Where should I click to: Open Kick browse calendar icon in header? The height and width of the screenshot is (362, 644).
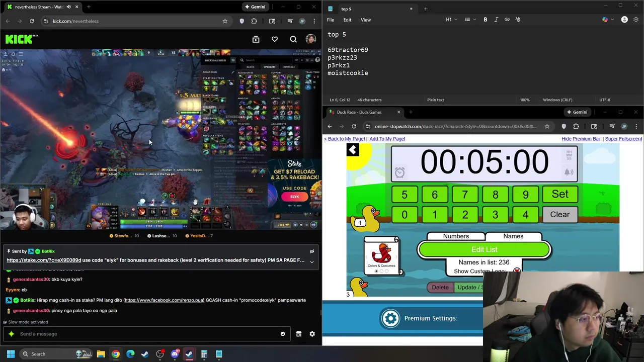[256, 39]
